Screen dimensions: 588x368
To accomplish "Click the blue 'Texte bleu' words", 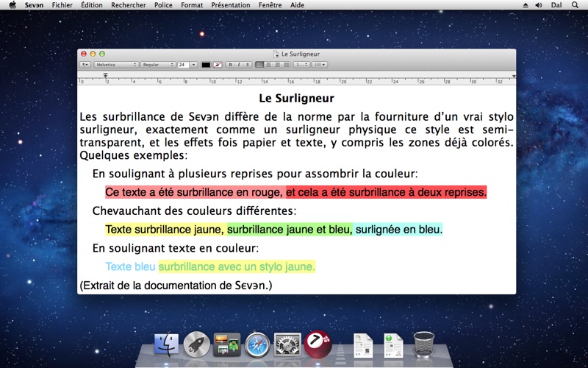I will click(x=130, y=266).
